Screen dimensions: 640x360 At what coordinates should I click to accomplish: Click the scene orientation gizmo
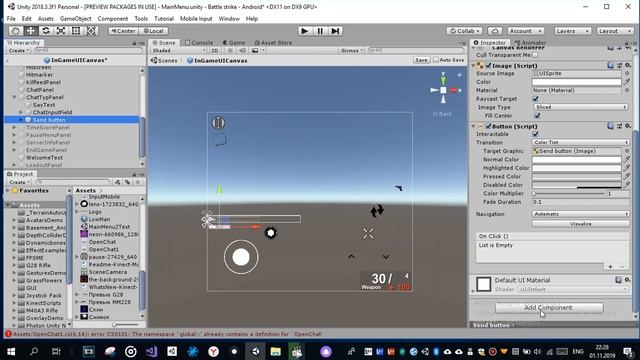(443, 89)
